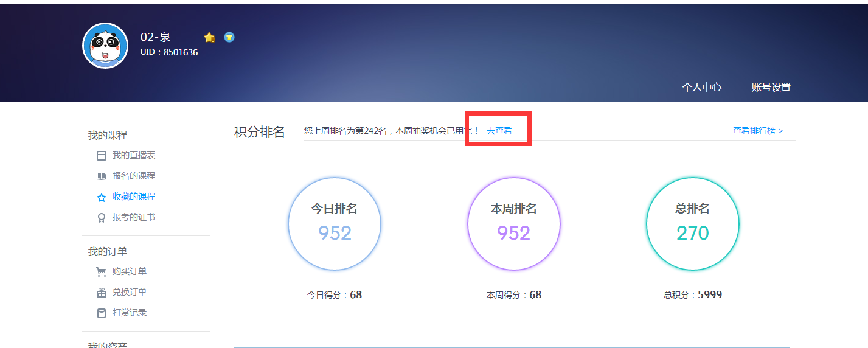868x348 pixels.
Task: Select the star icon for 收藏的课程
Action: (102, 197)
